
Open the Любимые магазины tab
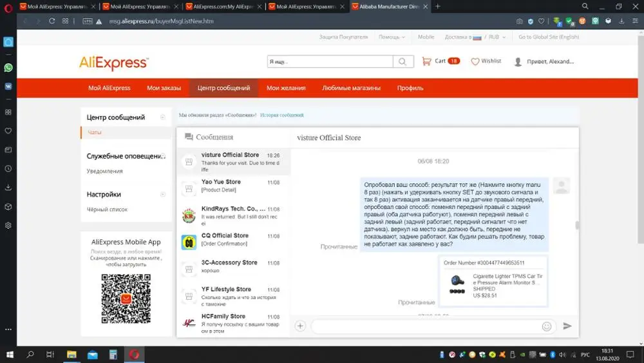click(x=351, y=88)
